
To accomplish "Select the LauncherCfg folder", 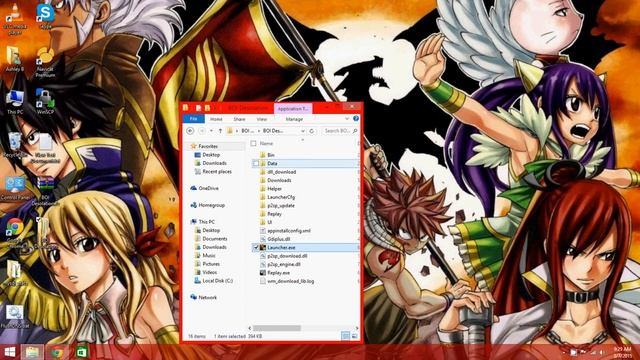I will point(281,197).
